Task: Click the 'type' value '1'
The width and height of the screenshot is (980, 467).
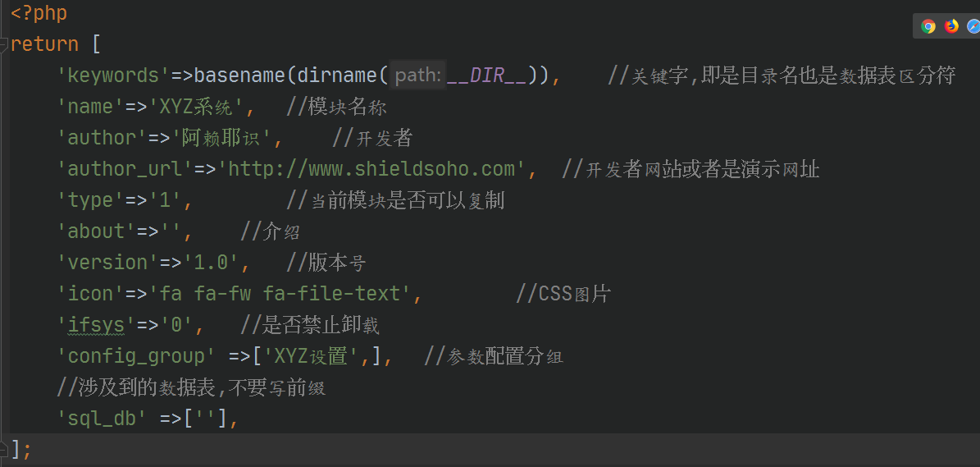Action: point(166,200)
